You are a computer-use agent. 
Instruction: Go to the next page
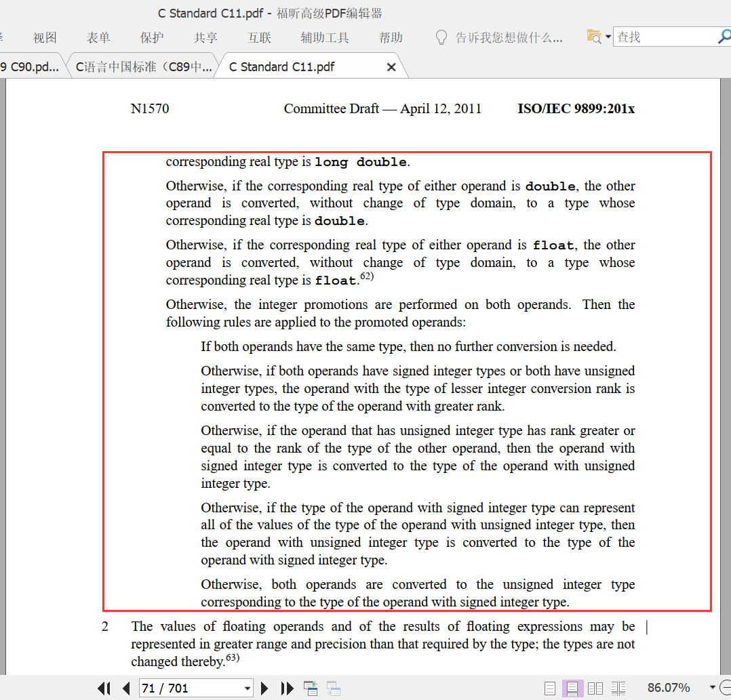[x=264, y=688]
